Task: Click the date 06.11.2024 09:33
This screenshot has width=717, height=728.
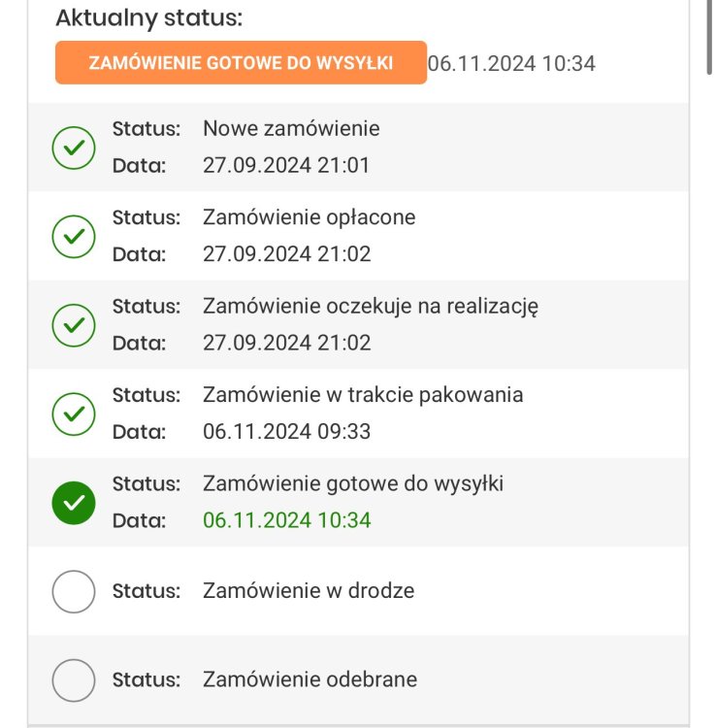Action: [286, 431]
